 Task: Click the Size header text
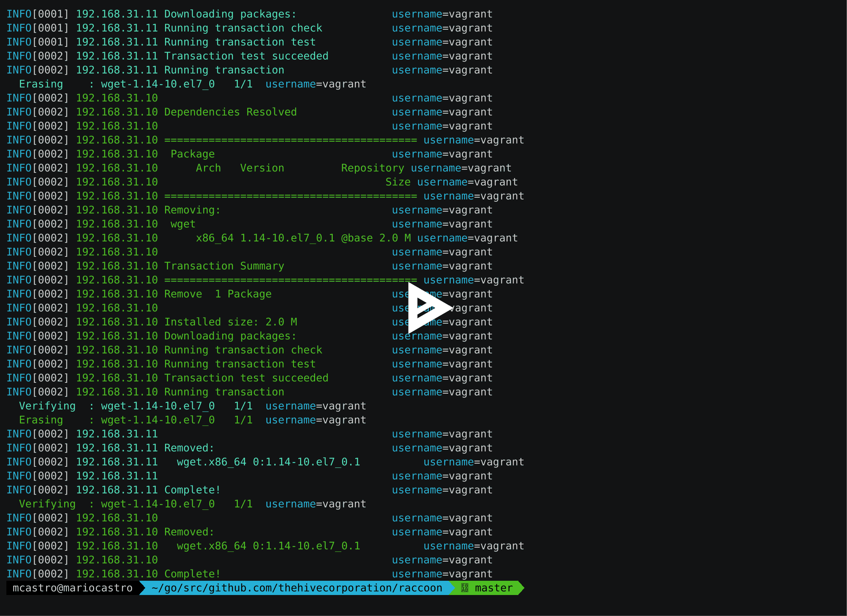coord(398,182)
